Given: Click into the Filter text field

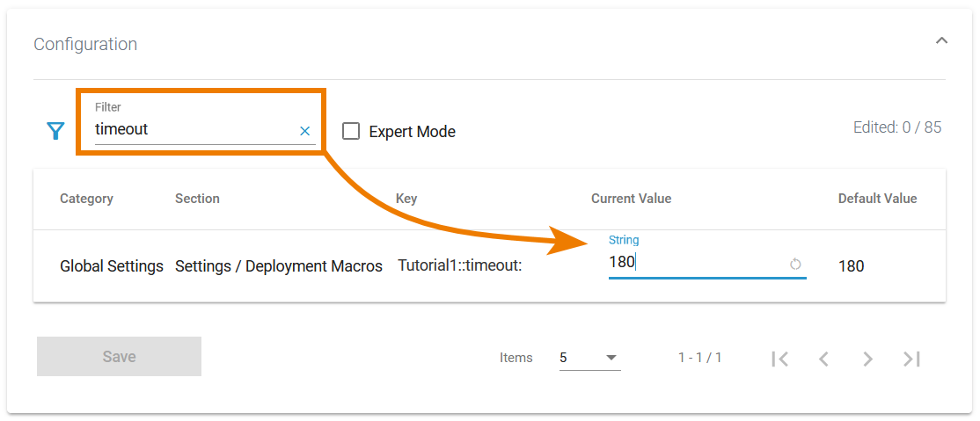Looking at the screenshot, I should click(194, 129).
